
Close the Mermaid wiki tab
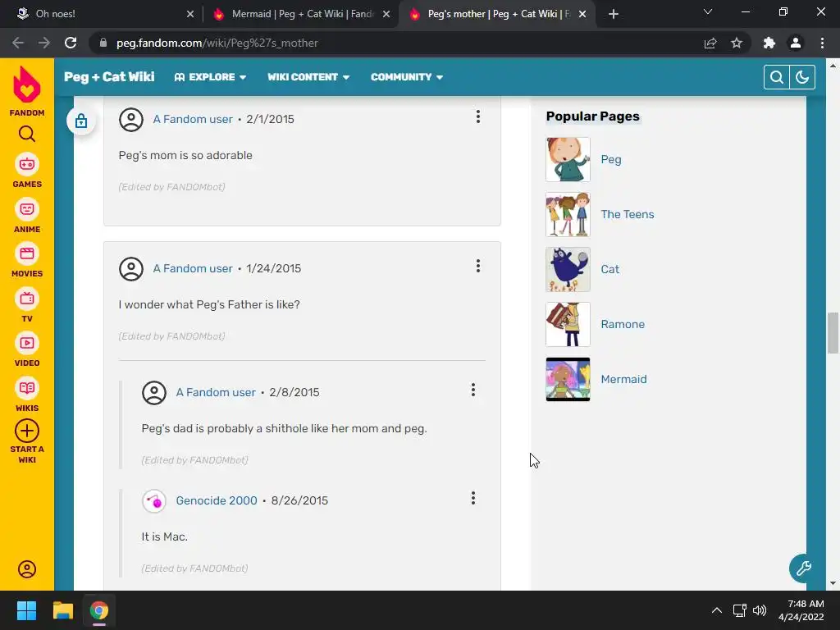click(386, 14)
